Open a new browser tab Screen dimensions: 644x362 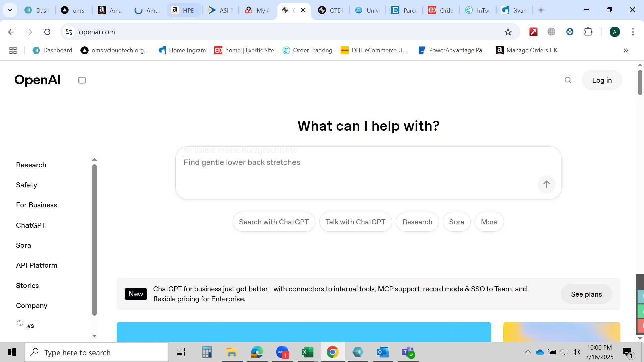(x=541, y=10)
